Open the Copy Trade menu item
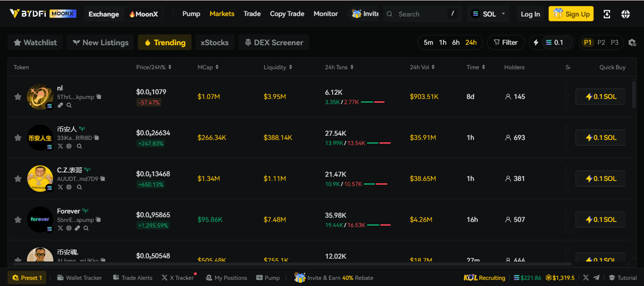The height and width of the screenshot is (286, 644). [x=287, y=14]
